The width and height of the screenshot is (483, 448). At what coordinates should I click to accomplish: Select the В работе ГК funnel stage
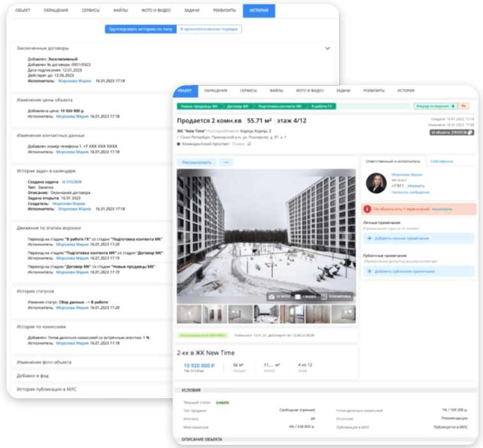coord(321,106)
